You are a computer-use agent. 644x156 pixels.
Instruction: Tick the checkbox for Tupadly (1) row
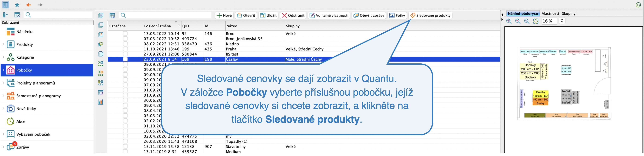click(125, 141)
